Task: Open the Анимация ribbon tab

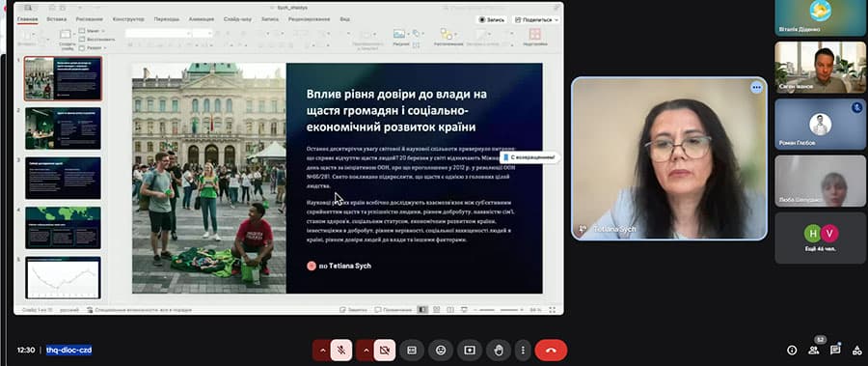Action: pyautogui.click(x=201, y=19)
